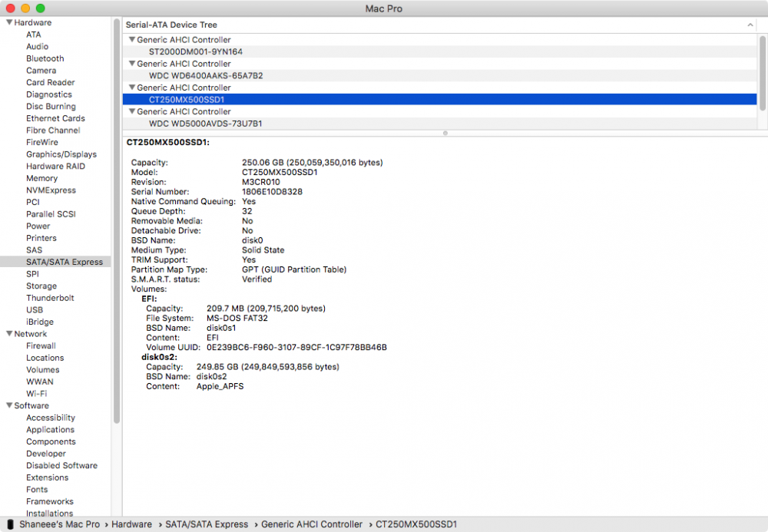This screenshot has width=768, height=532.
Task: Select Fibre Channel item
Action: (53, 131)
